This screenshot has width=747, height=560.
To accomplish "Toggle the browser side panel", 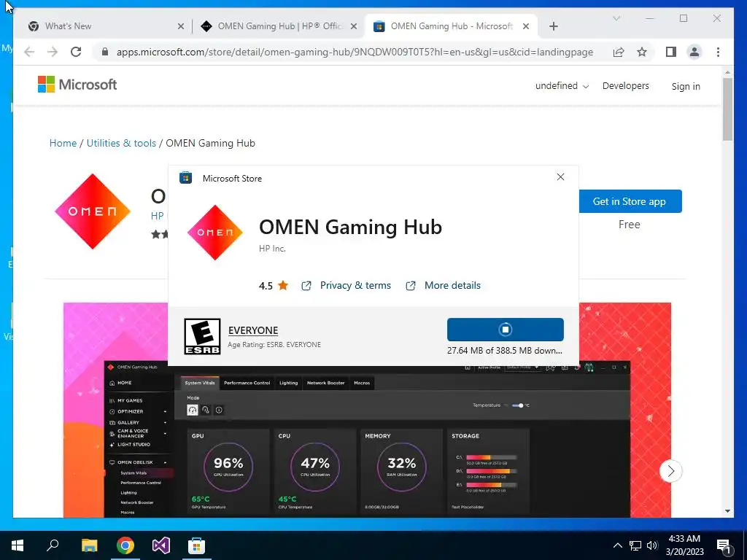I will tap(671, 52).
